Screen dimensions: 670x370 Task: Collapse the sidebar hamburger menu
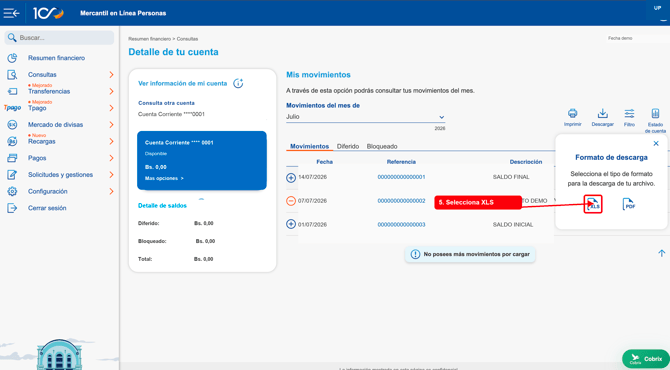click(x=11, y=13)
